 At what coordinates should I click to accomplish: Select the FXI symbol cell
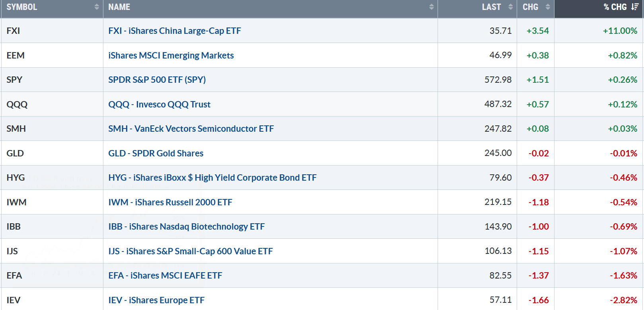pos(52,31)
